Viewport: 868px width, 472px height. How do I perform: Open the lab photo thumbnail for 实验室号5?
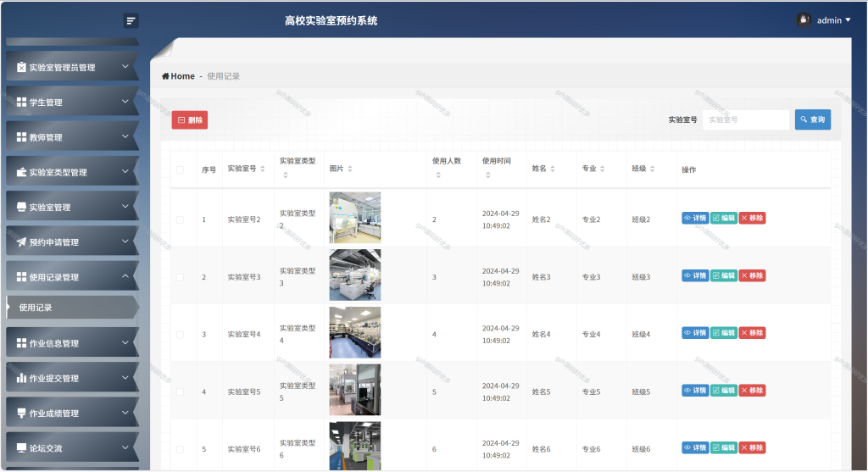(355, 390)
